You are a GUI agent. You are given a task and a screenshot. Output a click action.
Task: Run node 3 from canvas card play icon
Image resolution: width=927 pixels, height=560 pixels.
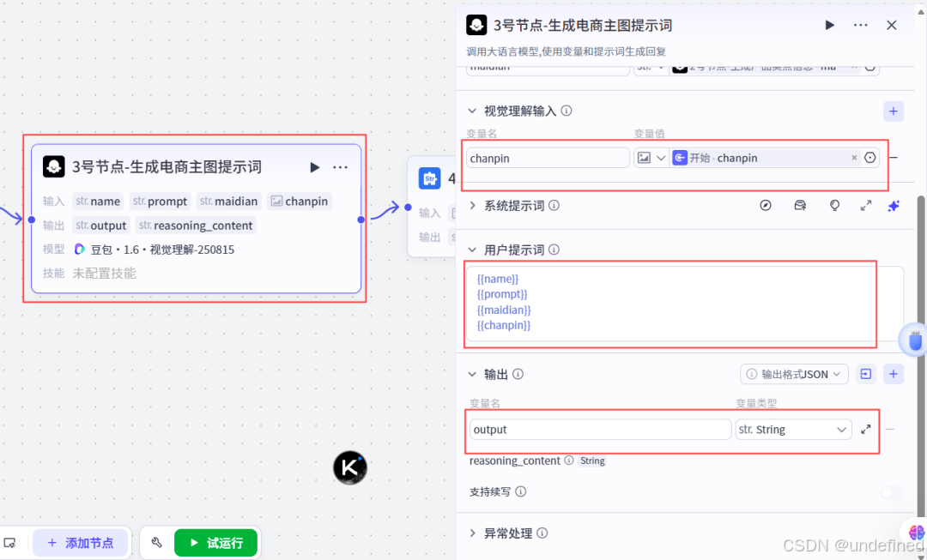314,167
